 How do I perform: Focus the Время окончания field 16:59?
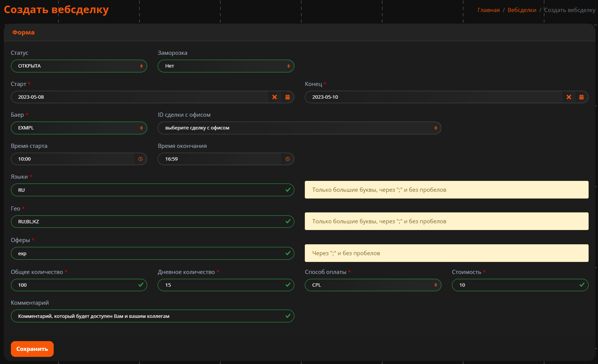[x=220, y=159]
